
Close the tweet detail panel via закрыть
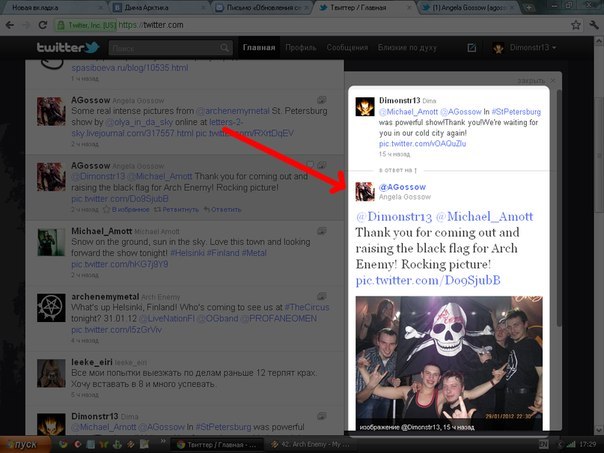click(x=535, y=81)
